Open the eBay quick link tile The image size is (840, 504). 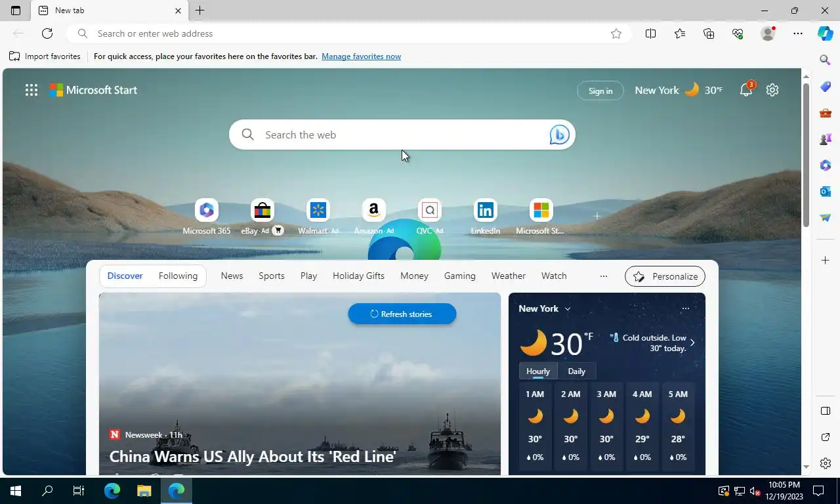tap(262, 217)
